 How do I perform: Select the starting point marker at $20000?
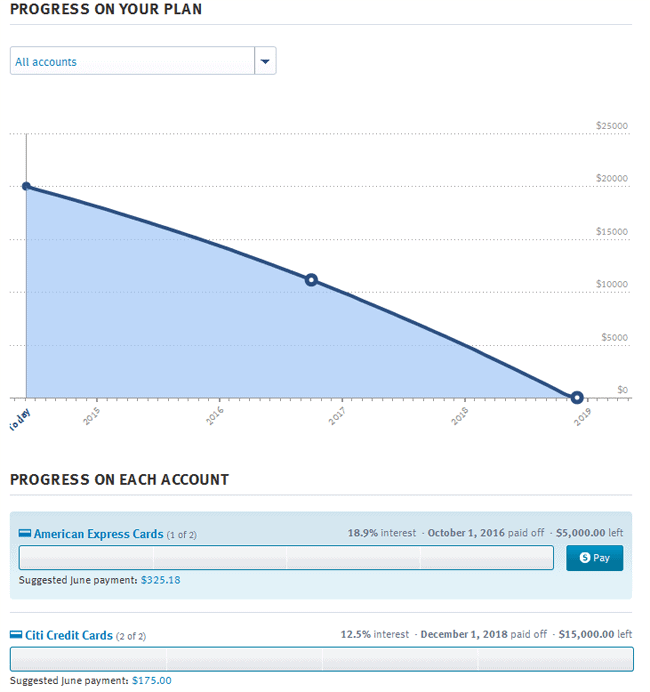[x=26, y=186]
